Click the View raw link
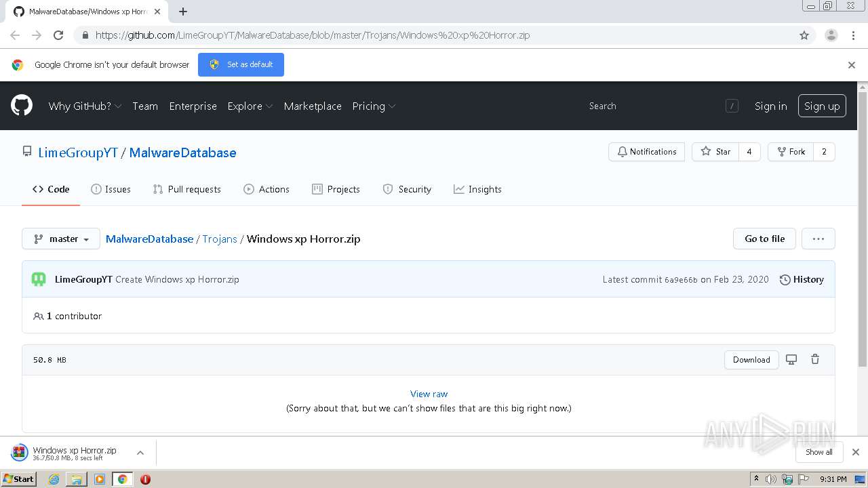 click(x=429, y=394)
